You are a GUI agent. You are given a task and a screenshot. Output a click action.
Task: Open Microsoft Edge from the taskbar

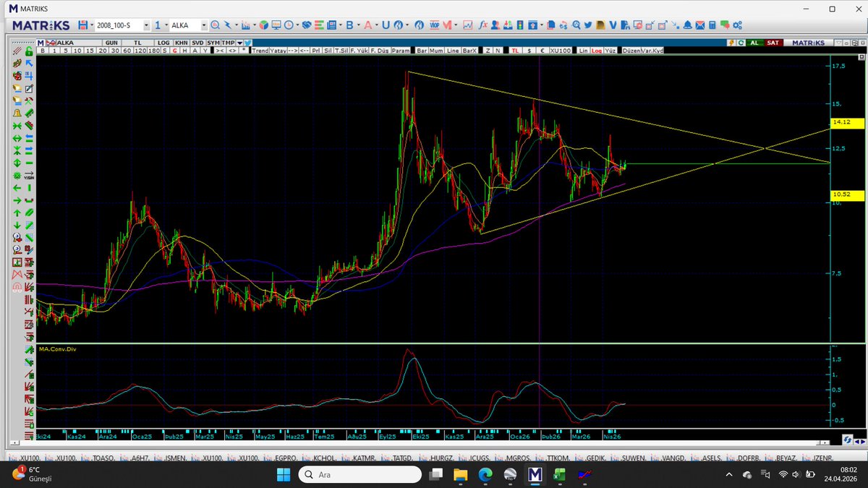point(485,474)
